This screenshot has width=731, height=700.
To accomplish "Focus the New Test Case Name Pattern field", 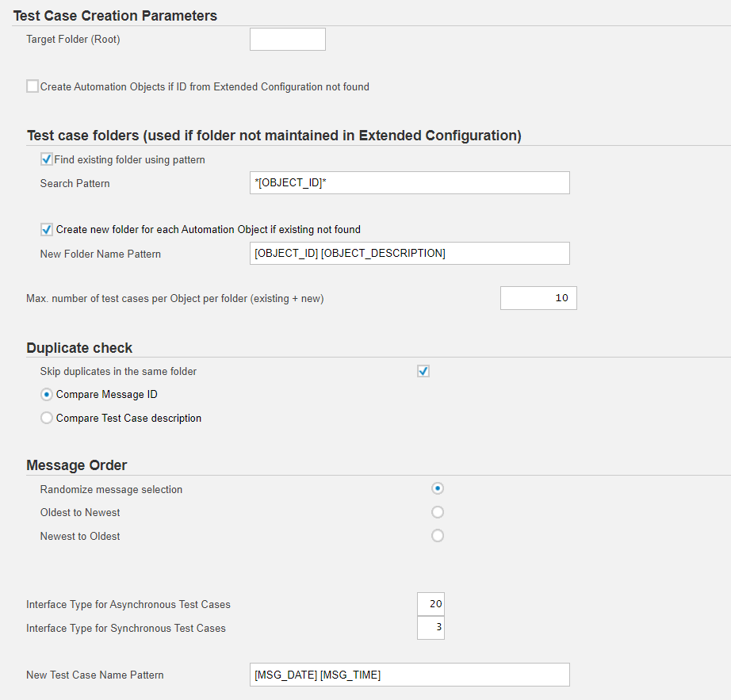I will (409, 675).
